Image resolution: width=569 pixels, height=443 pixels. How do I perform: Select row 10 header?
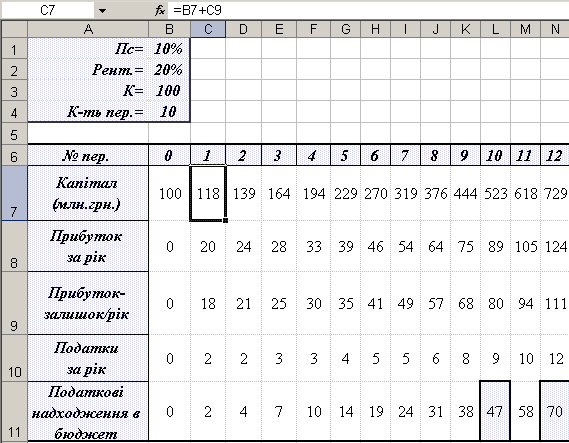(x=14, y=358)
